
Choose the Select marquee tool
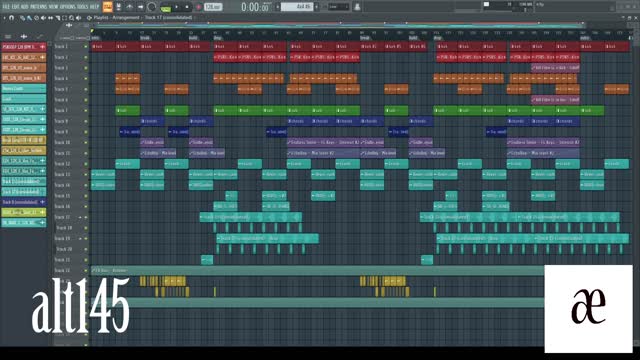[x=64, y=18]
